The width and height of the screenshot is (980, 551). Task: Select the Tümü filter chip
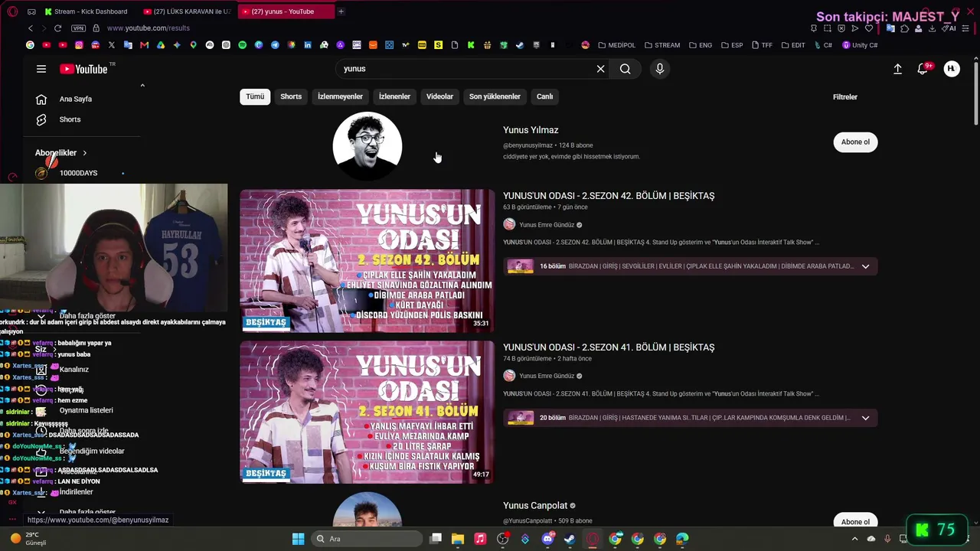click(x=255, y=96)
